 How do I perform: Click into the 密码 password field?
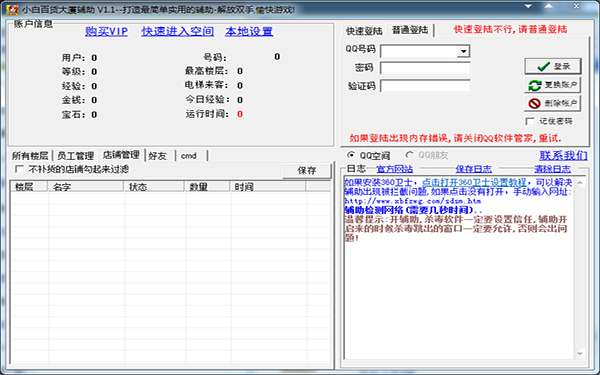425,68
